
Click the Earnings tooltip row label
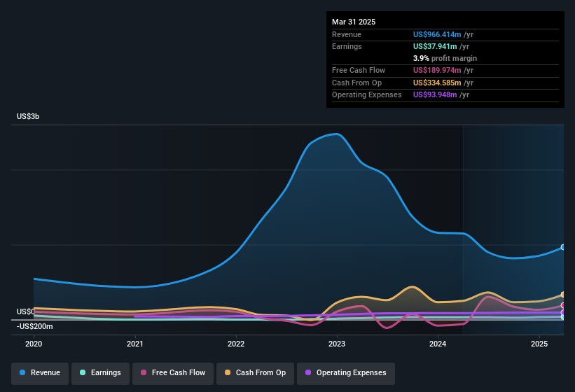click(347, 46)
